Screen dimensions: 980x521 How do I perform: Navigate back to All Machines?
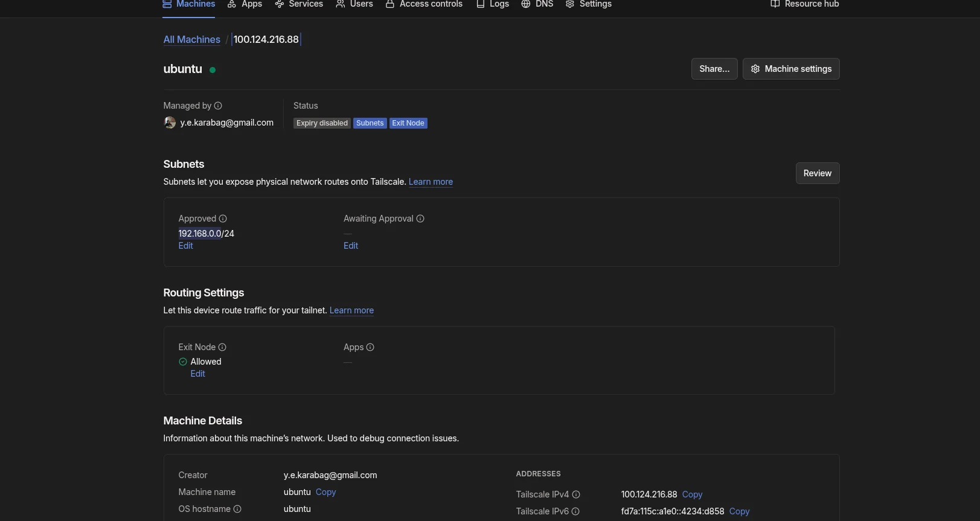coord(192,39)
